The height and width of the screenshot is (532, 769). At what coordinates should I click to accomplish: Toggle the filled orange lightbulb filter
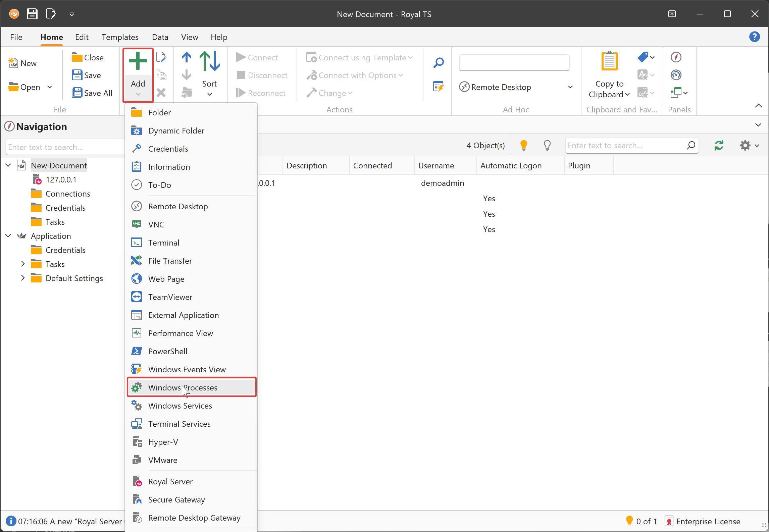(x=523, y=145)
